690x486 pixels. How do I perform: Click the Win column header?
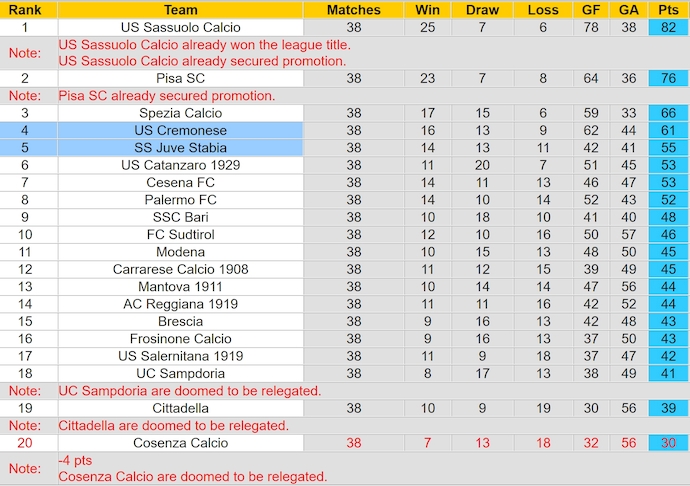428,10
